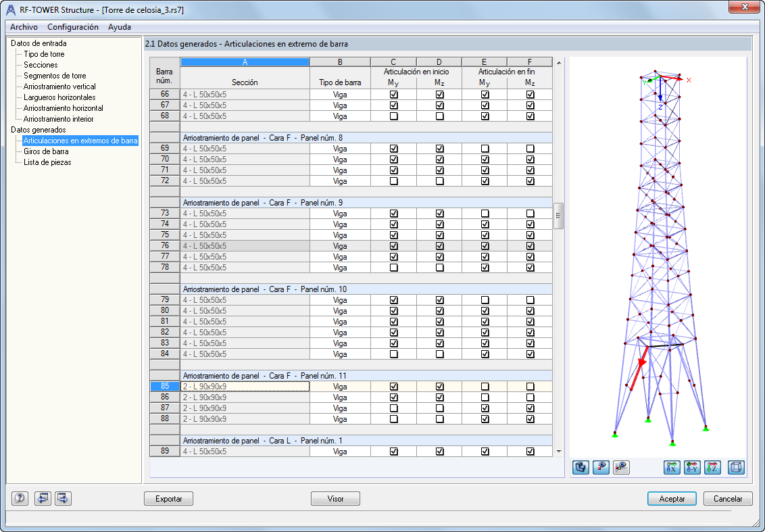Select 'Giros de barra' tree item
Viewport: 765px width, 532px height.
click(46, 151)
